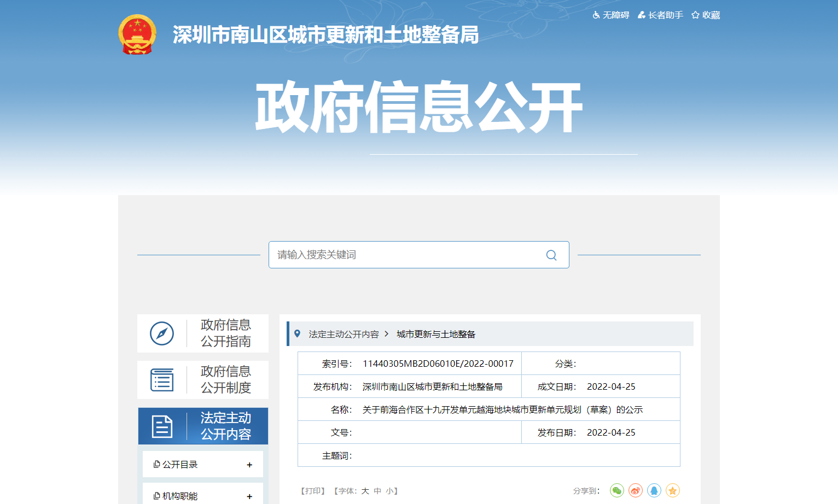The height and width of the screenshot is (504, 838).
Task: Set font size to 大 (large)
Action: click(x=365, y=491)
